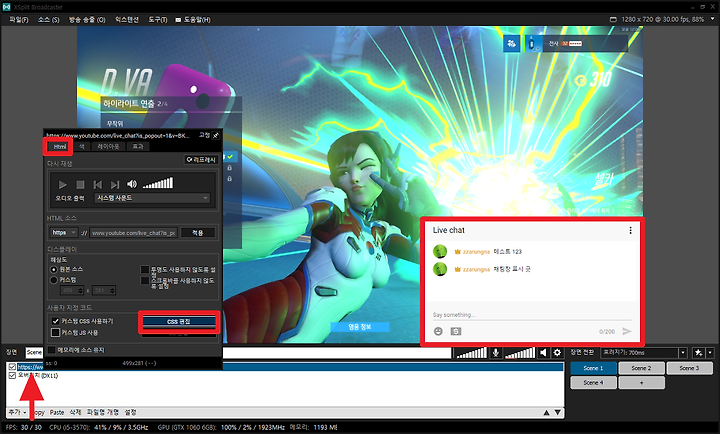Enable the 커스텀 JS 사용 checkbox
720x434 pixels.
(x=56, y=332)
